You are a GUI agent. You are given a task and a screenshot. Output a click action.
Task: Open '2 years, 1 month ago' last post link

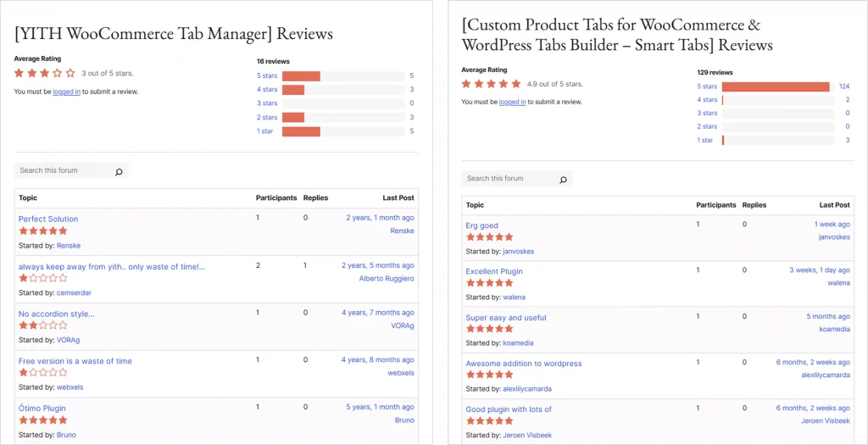(380, 218)
